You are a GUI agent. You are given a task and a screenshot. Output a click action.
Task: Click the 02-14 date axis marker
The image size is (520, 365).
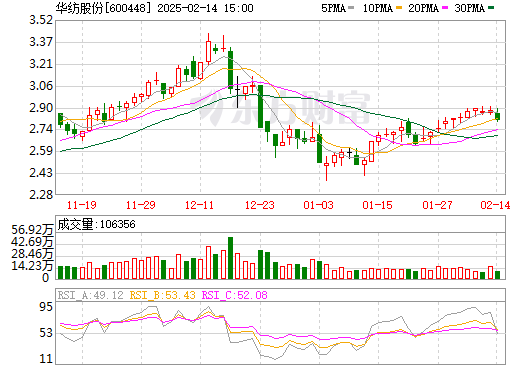pos(495,205)
